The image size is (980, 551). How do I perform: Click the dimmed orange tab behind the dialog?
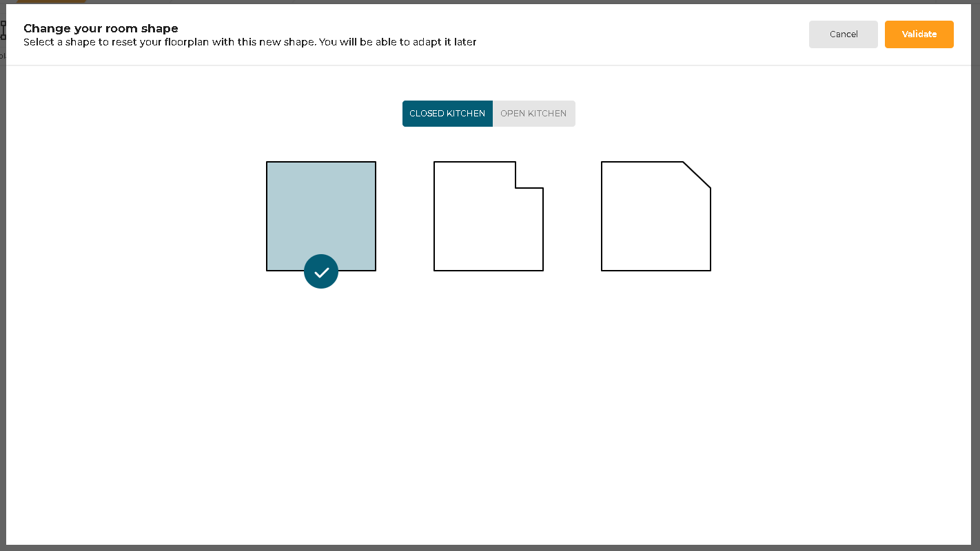[52, 1]
